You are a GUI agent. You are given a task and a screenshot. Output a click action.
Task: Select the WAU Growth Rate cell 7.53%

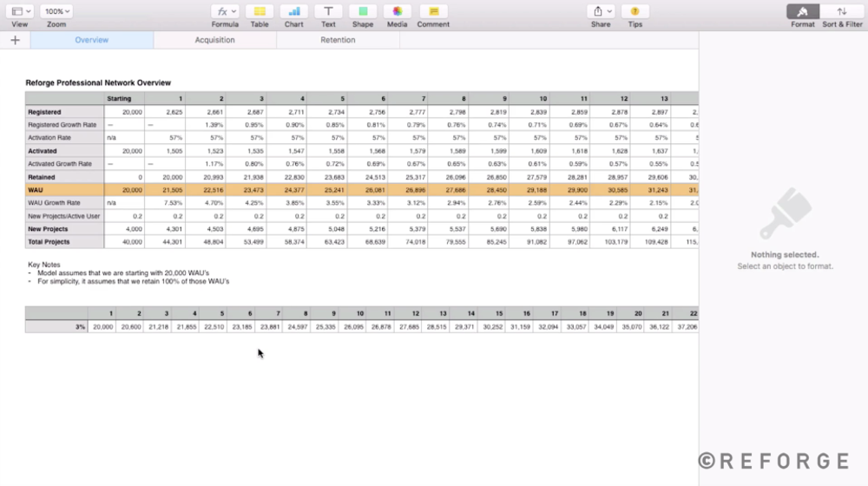tap(165, 202)
